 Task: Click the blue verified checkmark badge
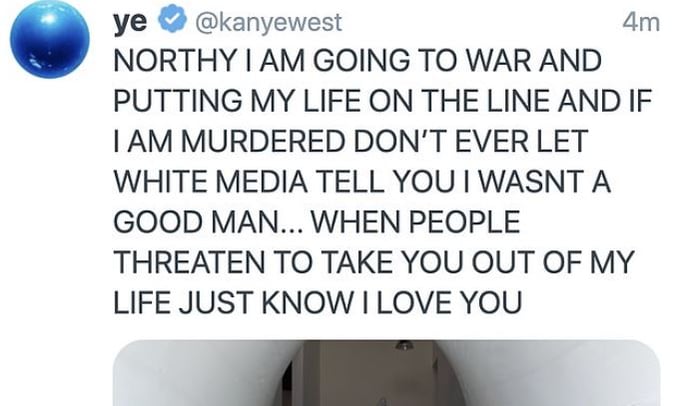click(173, 19)
